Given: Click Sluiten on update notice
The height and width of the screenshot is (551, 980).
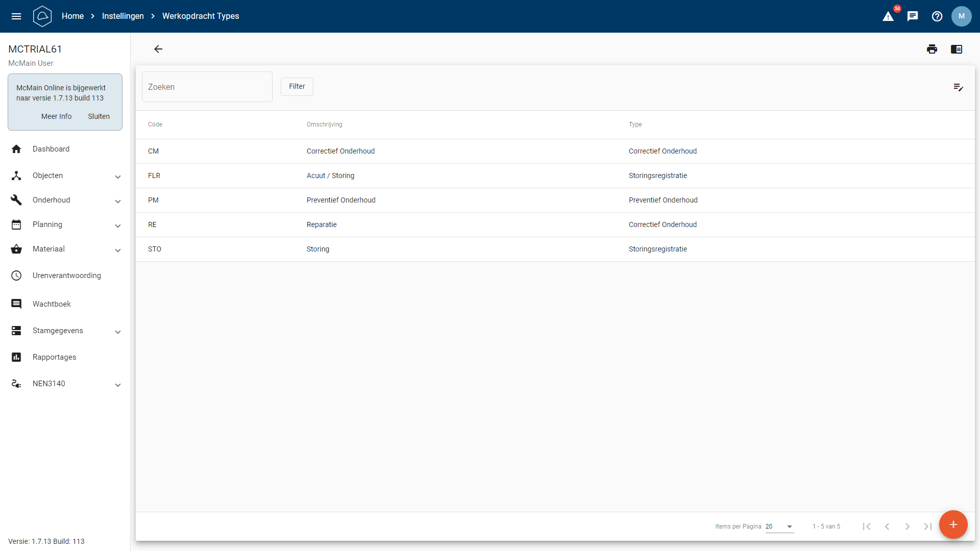Looking at the screenshot, I should tap(99, 116).
